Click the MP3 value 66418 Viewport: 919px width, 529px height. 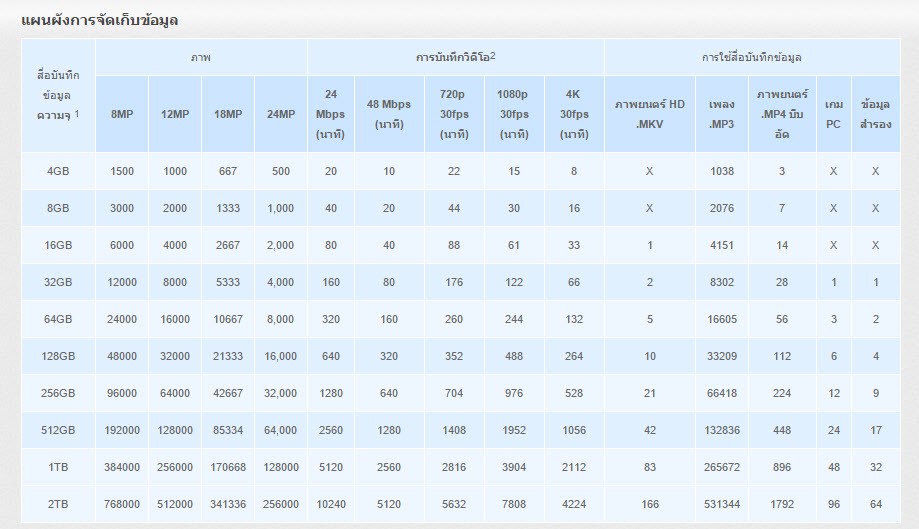pyautogui.click(x=722, y=393)
